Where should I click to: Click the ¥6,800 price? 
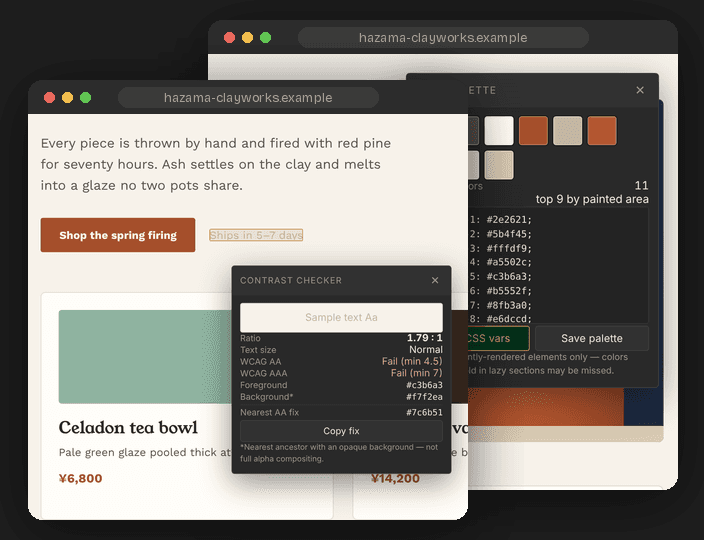point(80,479)
